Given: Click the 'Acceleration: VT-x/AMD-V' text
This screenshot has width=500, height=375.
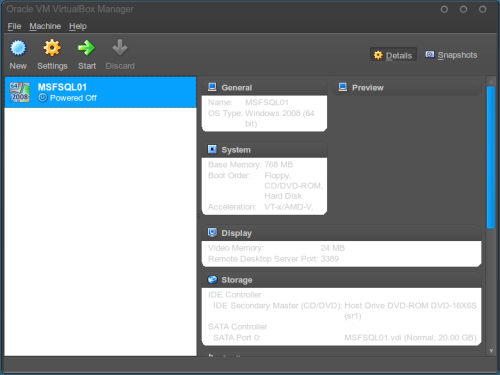Looking at the screenshot, I should (261, 207).
